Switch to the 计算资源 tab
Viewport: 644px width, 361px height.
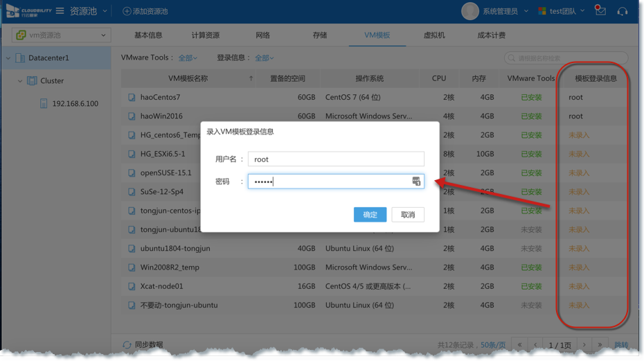tap(205, 35)
